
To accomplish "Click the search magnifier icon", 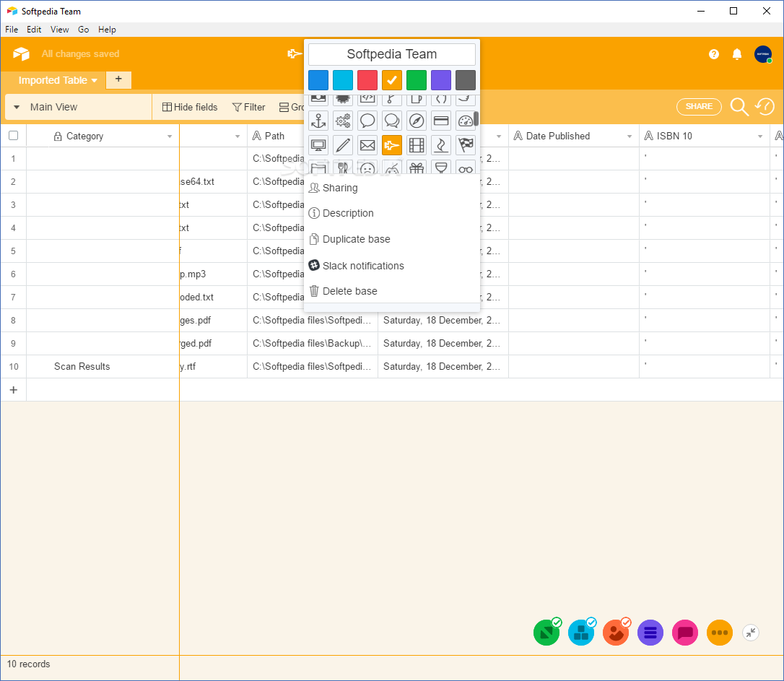I will tap(739, 106).
